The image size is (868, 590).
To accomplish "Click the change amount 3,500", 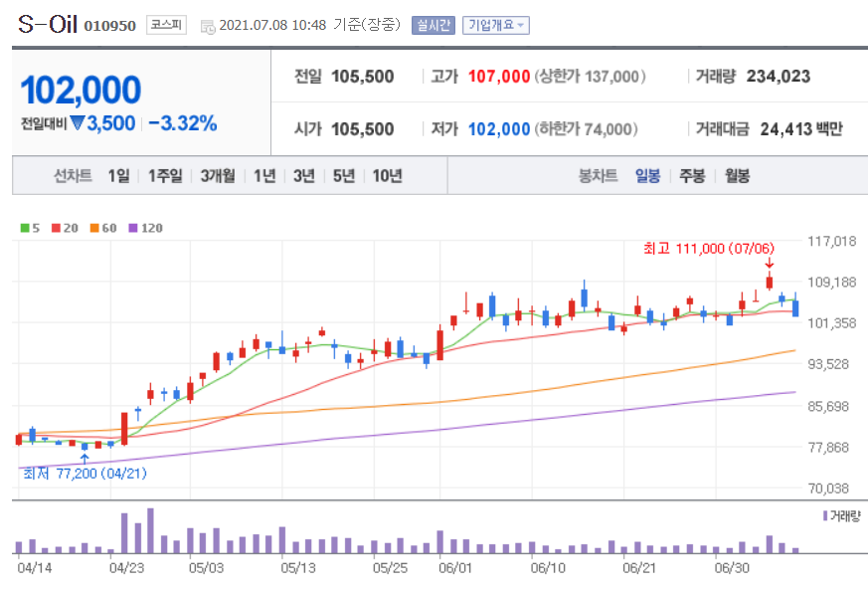I will (111, 123).
